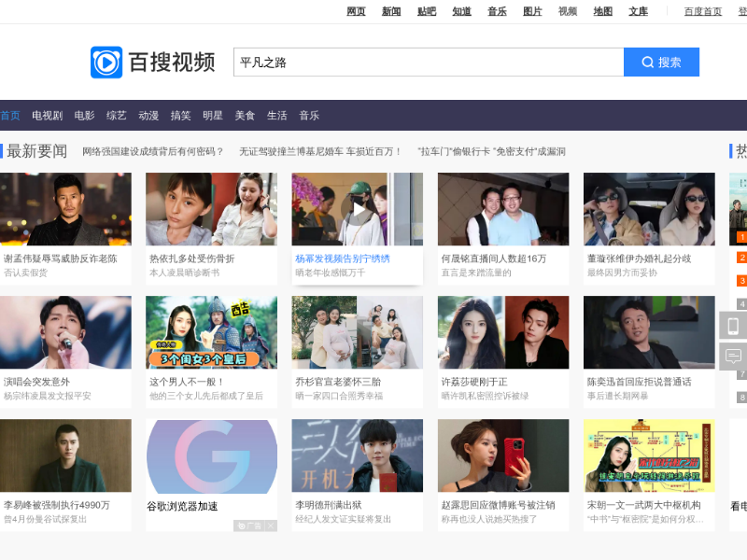Click the magnifier 搜索 search button

coord(661,63)
